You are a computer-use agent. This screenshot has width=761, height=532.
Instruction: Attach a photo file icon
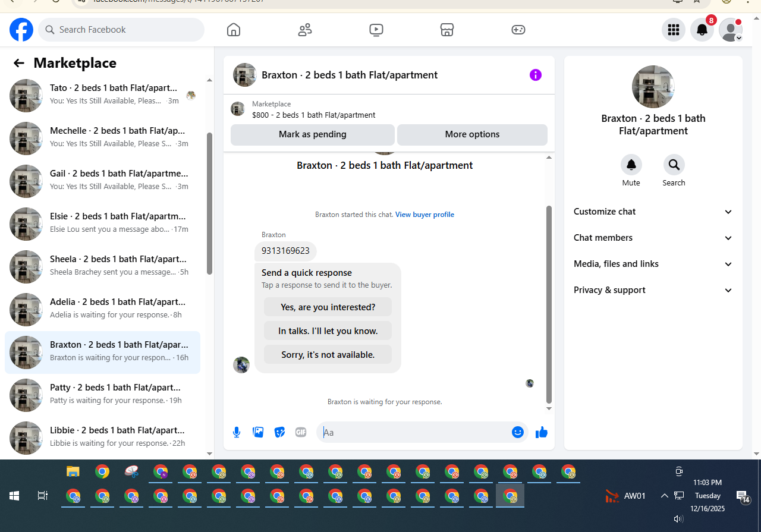tap(258, 432)
